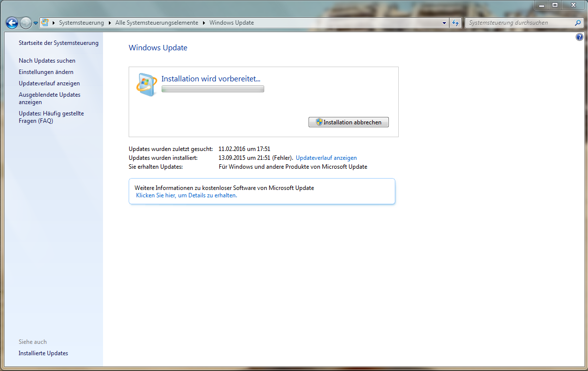Screen dimensions: 588x371
Task: Open the recent pages dropdown arrow
Action: coord(35,23)
